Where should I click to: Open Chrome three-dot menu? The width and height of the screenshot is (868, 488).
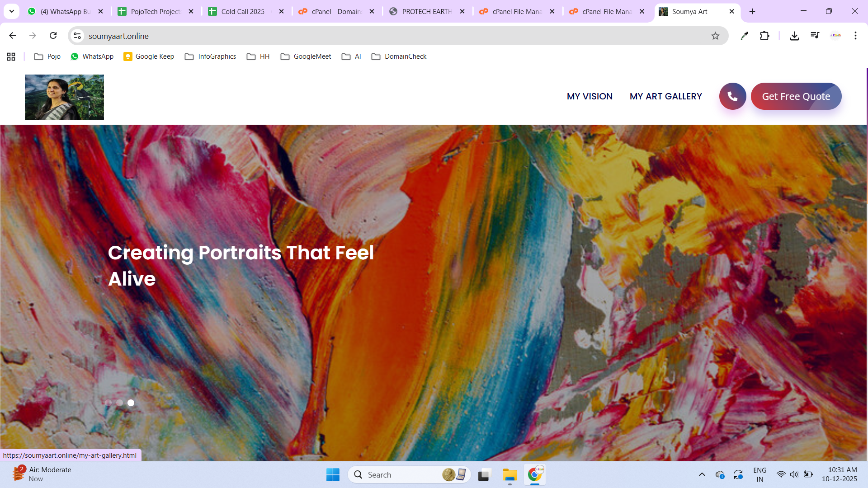point(855,36)
